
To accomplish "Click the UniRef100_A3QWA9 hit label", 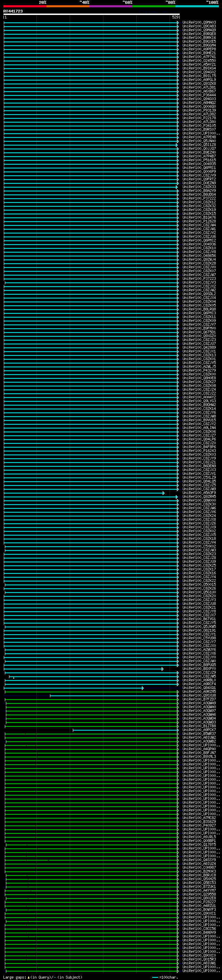I will coord(199,703).
